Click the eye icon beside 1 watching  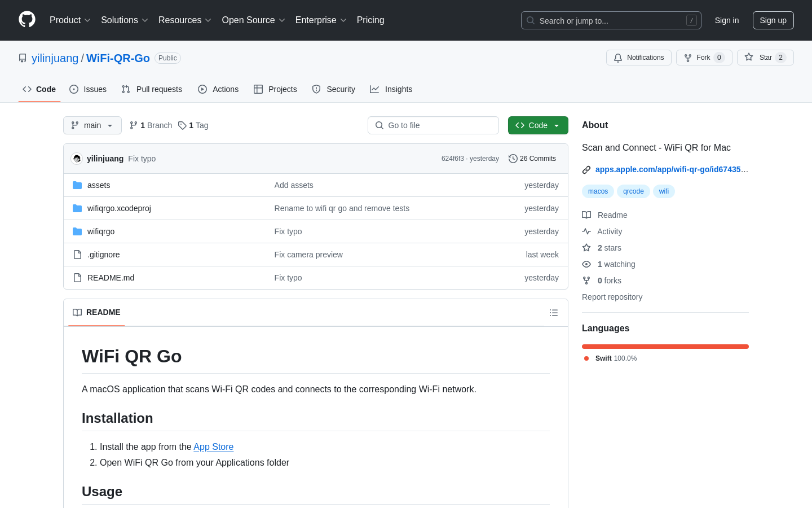pyautogui.click(x=586, y=264)
